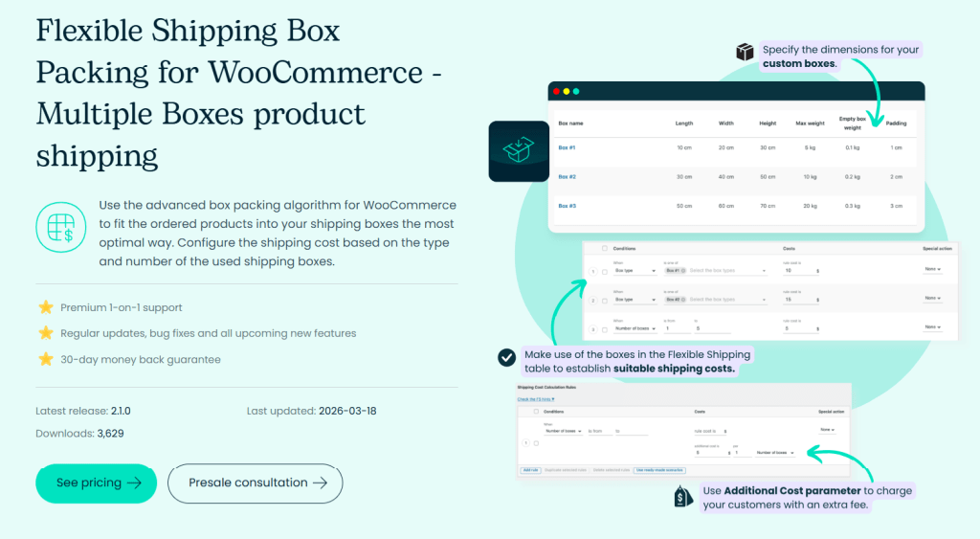Click the 20 kg max weight cell

(810, 206)
